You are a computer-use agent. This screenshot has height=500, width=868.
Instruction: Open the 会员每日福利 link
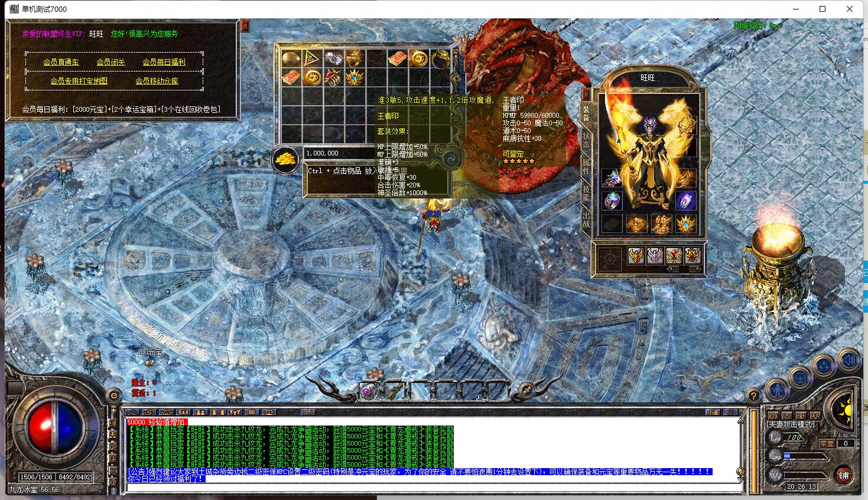pos(164,62)
